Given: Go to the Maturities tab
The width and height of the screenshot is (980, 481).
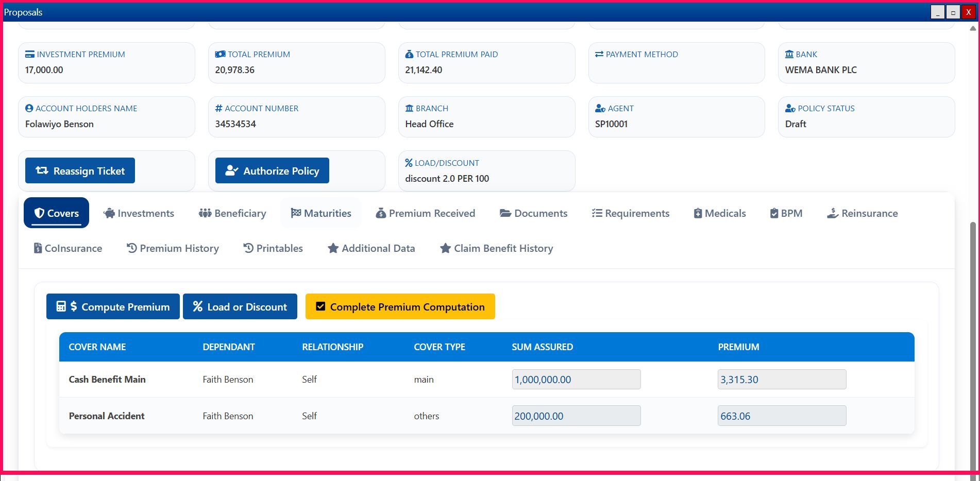Looking at the screenshot, I should click(x=321, y=213).
